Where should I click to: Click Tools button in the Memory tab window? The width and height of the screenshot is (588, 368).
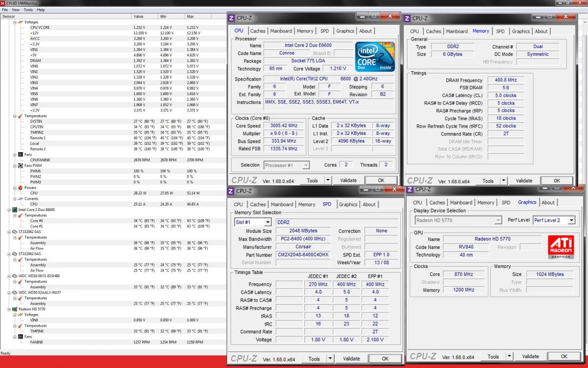tap(488, 181)
